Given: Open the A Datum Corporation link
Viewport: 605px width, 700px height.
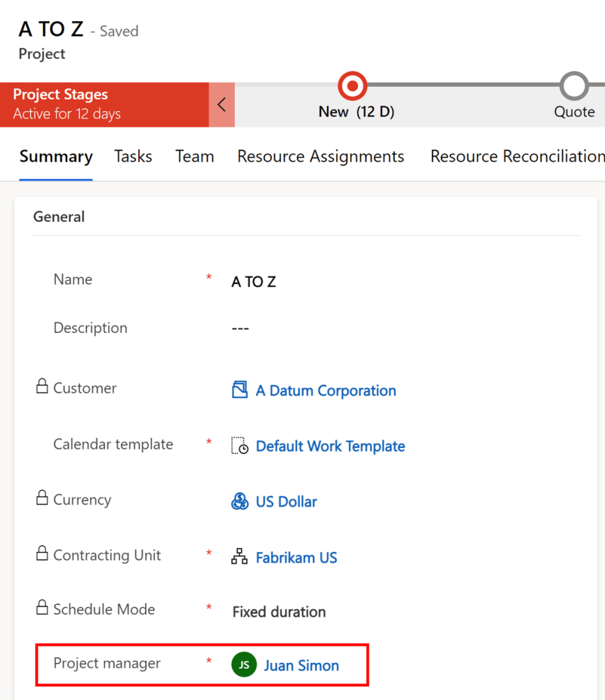Looking at the screenshot, I should 326,390.
